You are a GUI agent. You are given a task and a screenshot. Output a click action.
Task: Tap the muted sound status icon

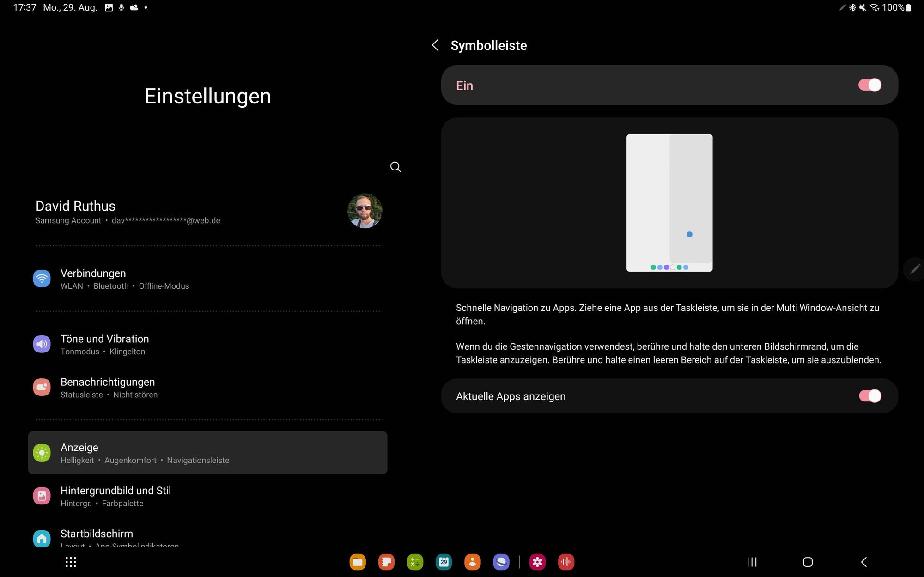863,7
